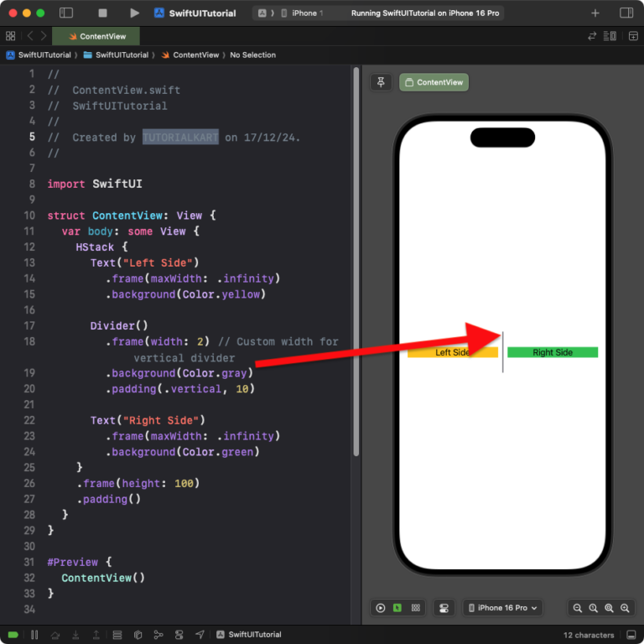Click the code editor vertical scrollbar

(x=356, y=262)
